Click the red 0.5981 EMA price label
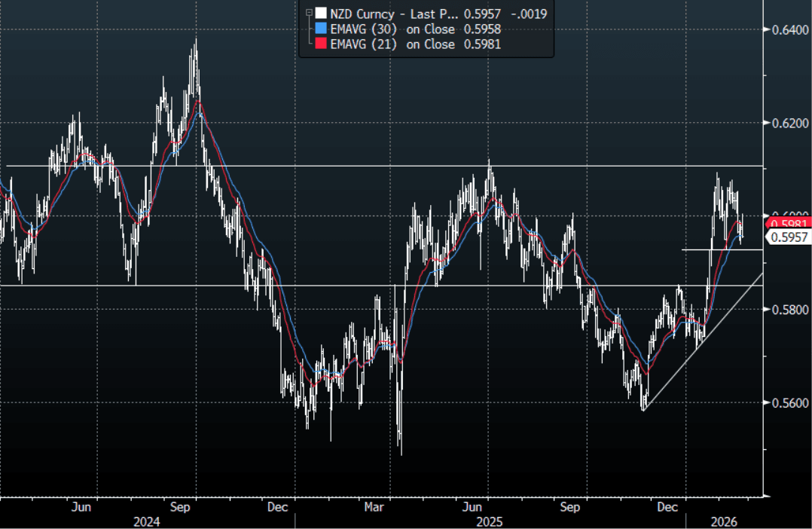 [x=787, y=223]
